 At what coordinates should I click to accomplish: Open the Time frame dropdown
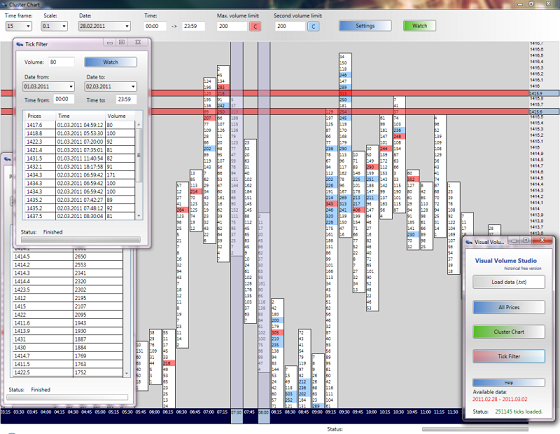(18, 26)
